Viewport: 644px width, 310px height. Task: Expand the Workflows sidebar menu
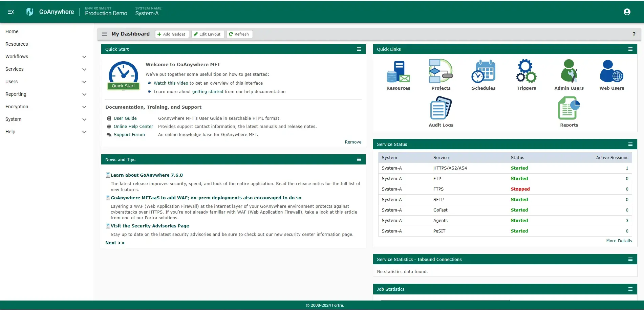point(84,57)
